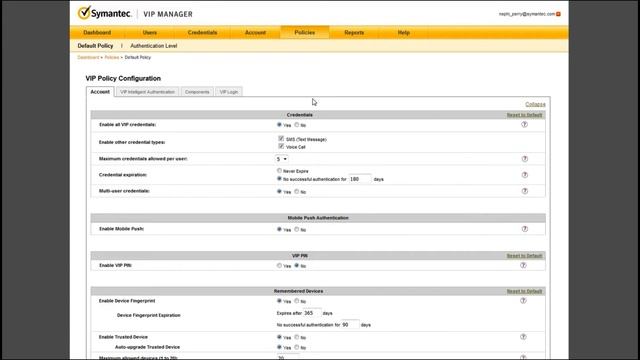Open the Users menu
Viewport: 640px width, 360px height.
[150, 32]
